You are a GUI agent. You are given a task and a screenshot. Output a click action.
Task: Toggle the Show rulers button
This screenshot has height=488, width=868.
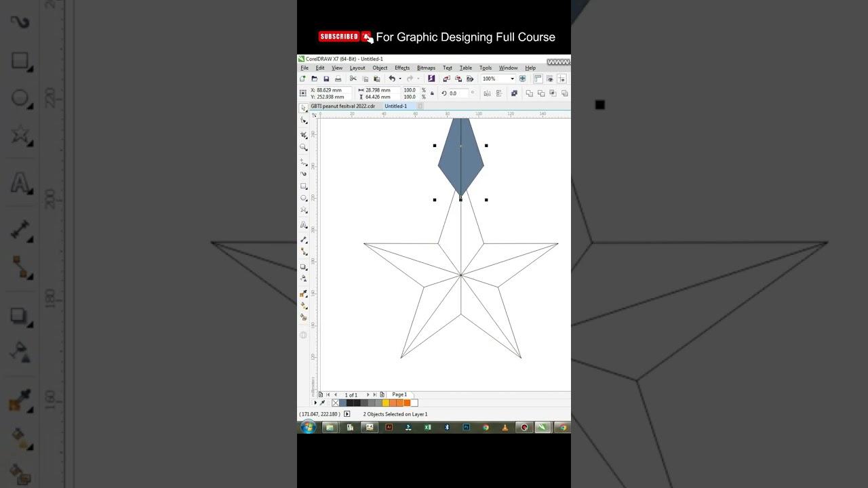538,79
